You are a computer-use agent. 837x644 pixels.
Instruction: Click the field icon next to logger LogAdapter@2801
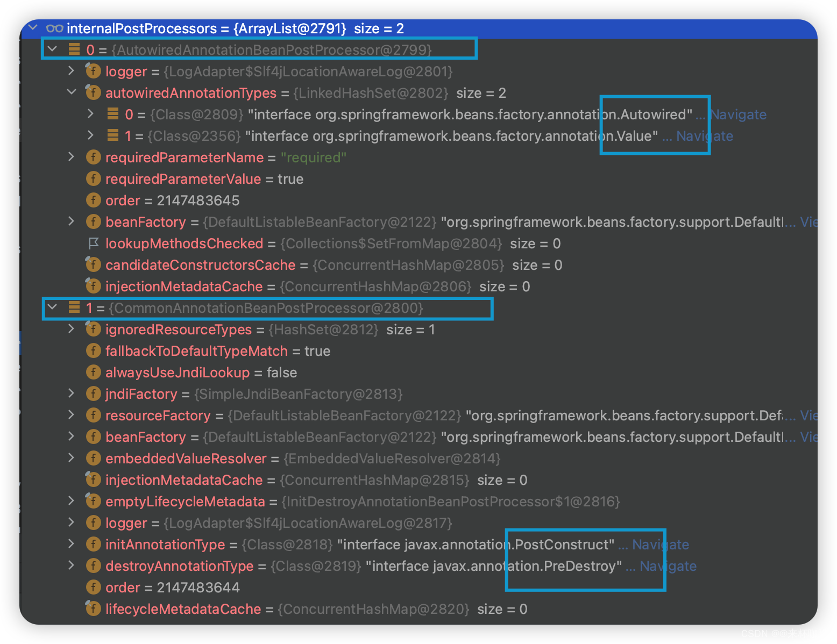pyautogui.click(x=93, y=71)
